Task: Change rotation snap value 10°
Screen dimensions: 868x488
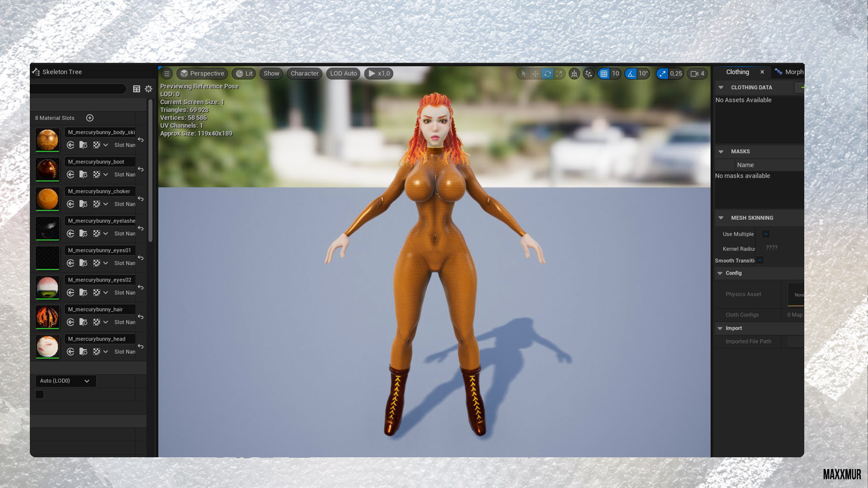Action: (643, 74)
